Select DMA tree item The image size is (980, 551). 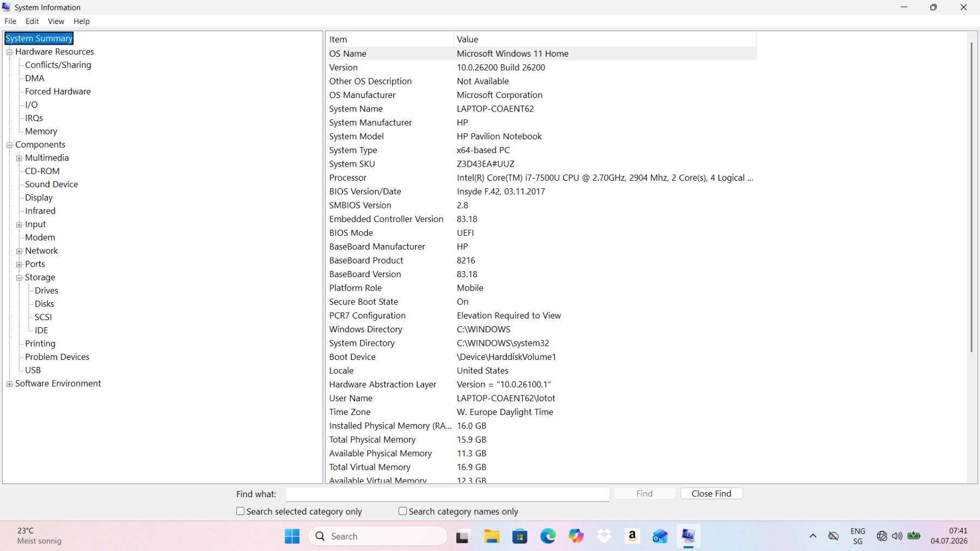[x=35, y=78]
